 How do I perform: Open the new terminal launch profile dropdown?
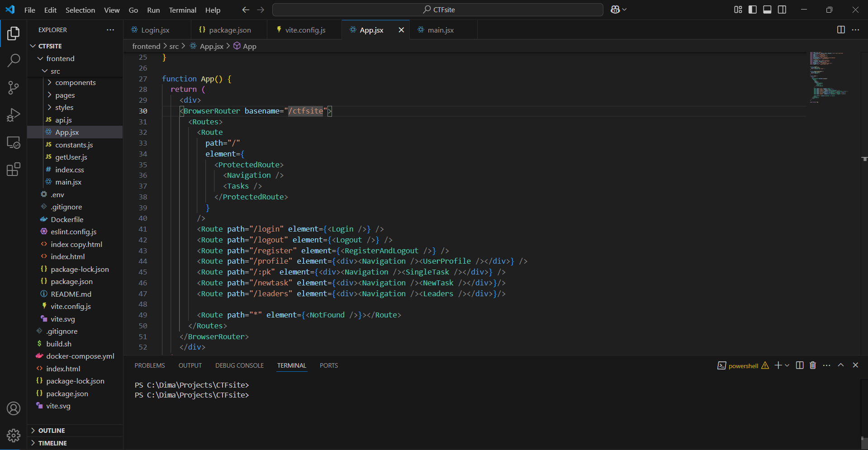(787, 365)
